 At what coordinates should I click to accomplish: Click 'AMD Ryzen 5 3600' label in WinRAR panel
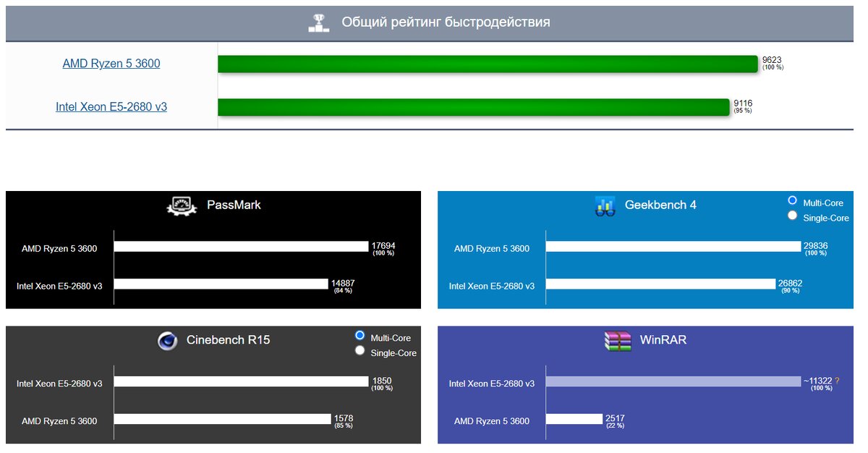pyautogui.click(x=492, y=421)
